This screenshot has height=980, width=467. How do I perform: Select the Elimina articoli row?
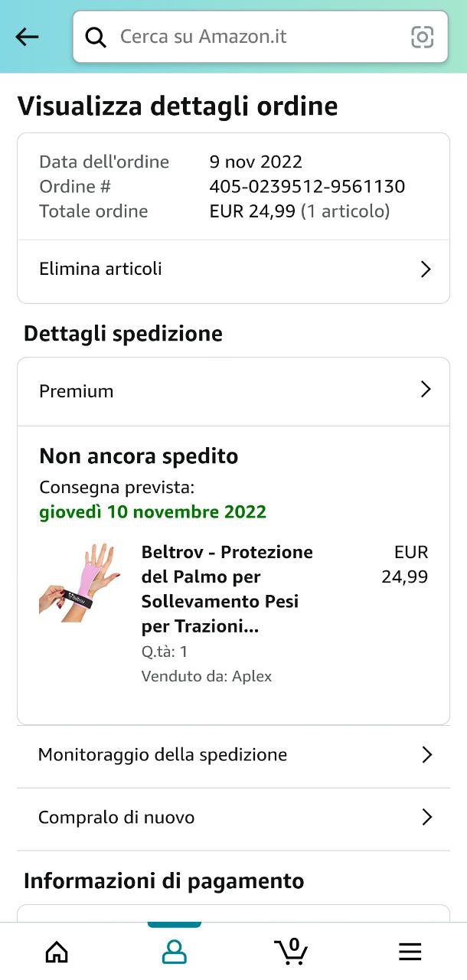[x=233, y=269]
